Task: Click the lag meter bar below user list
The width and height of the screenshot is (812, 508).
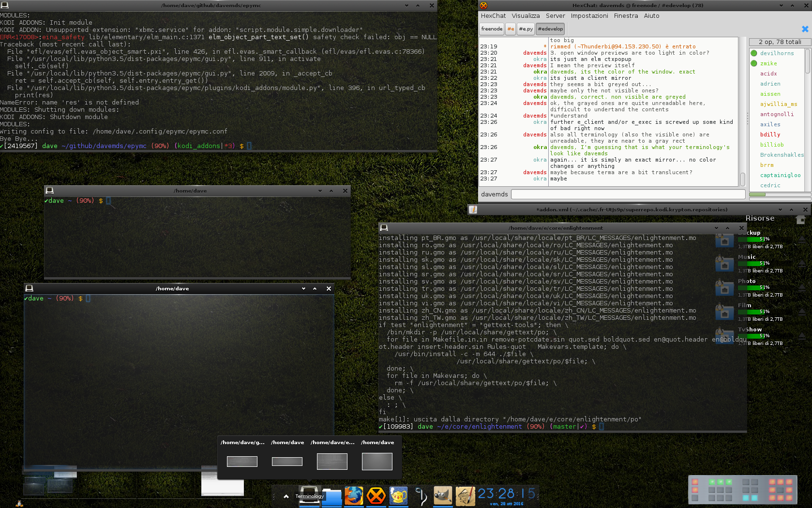Action: coord(780,194)
